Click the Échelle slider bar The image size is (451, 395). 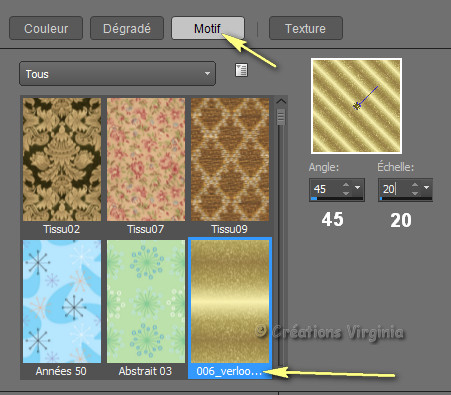pyautogui.click(x=406, y=199)
